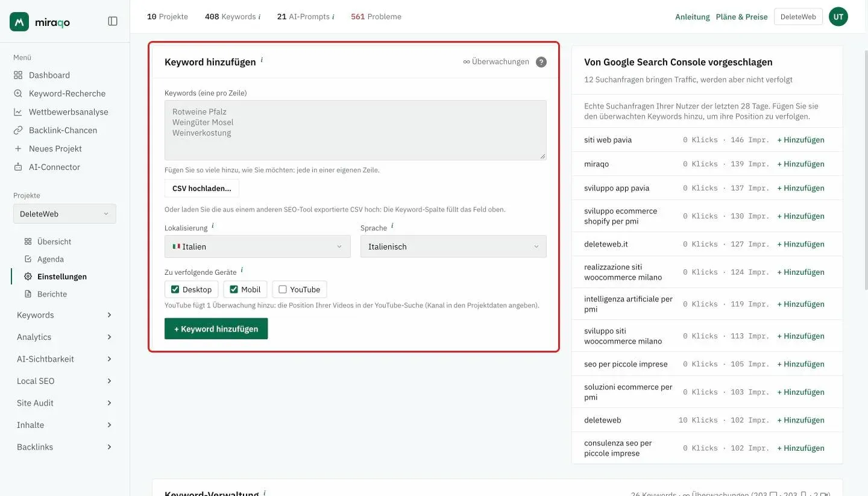Screen dimensions: 868x496
Task: Click CSV hochladen button
Action: [x=202, y=189]
